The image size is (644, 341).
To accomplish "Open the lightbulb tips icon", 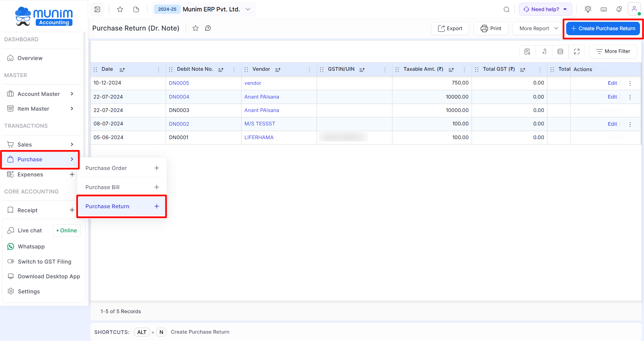I will click(x=588, y=9).
